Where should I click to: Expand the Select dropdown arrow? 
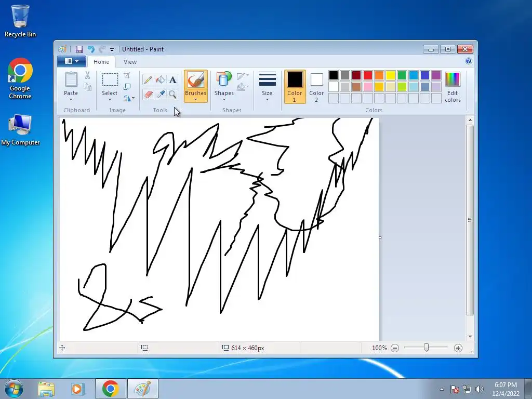coord(110,99)
